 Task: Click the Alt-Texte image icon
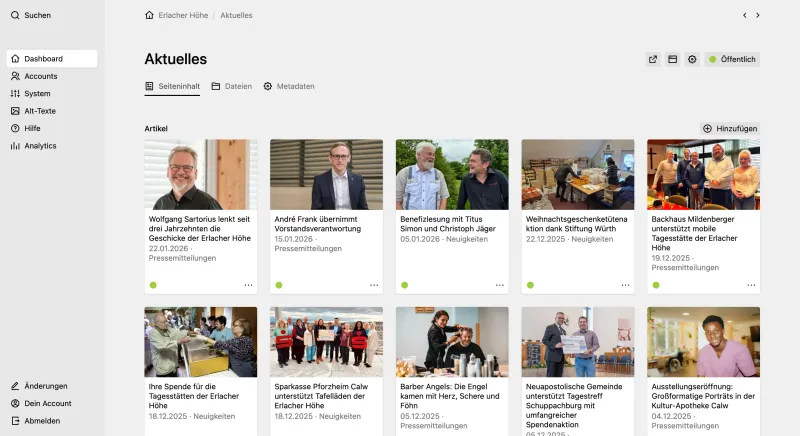[x=15, y=111]
